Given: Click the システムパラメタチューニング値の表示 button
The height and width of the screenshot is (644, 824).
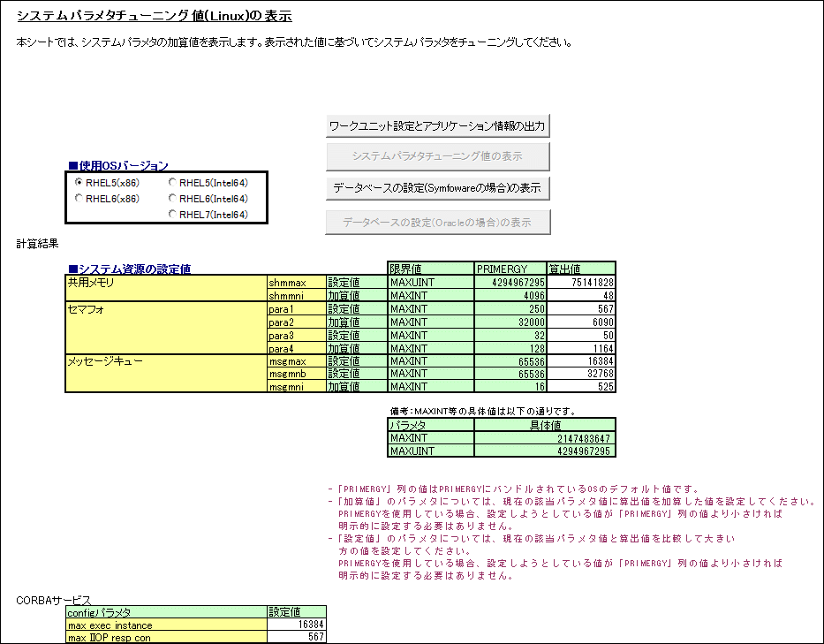Looking at the screenshot, I should 438,156.
